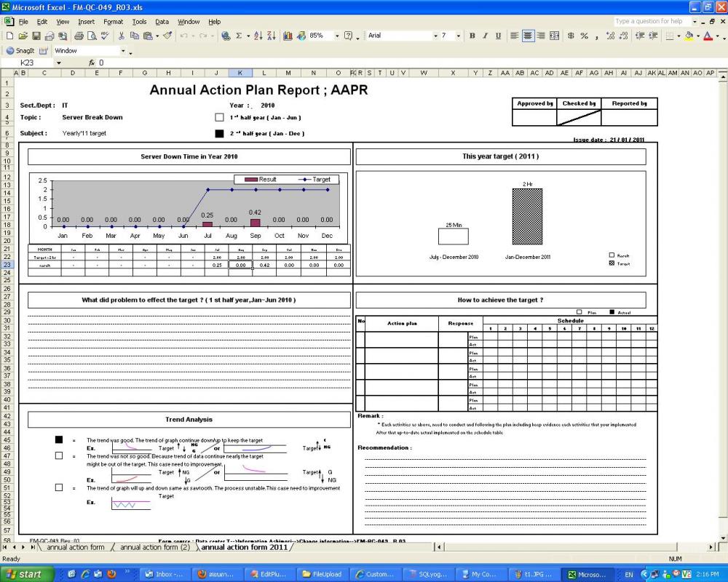
Task: Toggle bold formatting
Action: [472, 36]
